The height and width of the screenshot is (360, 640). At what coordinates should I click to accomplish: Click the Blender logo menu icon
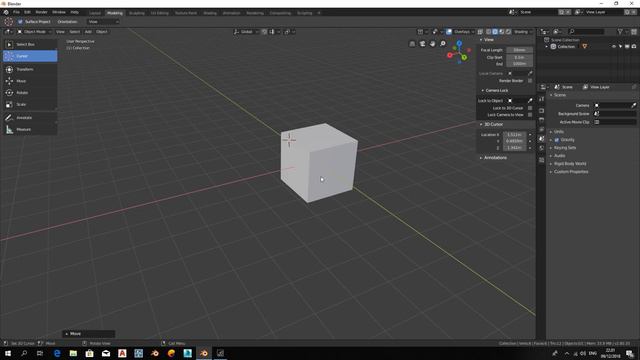click(x=6, y=12)
